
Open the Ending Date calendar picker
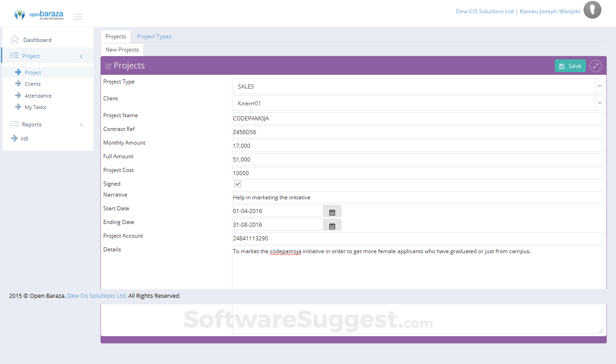click(332, 224)
